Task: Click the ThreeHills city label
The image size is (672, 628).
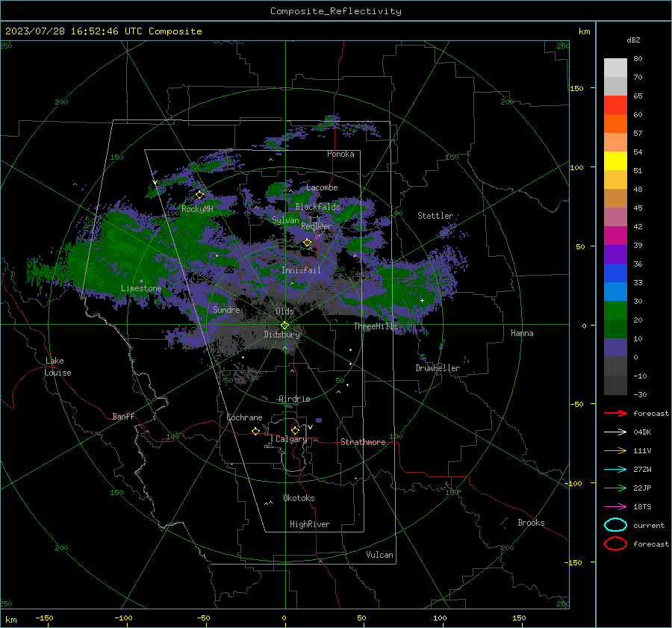Action: (376, 326)
